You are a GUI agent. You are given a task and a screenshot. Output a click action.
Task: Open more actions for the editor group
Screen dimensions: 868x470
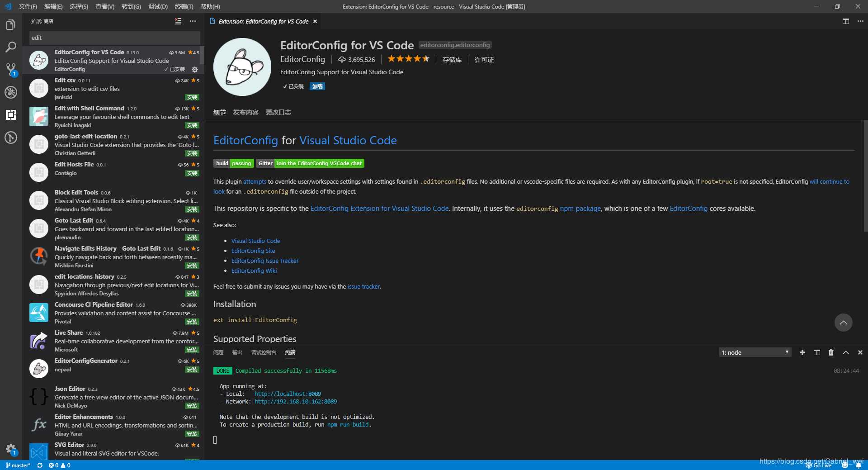(x=860, y=21)
